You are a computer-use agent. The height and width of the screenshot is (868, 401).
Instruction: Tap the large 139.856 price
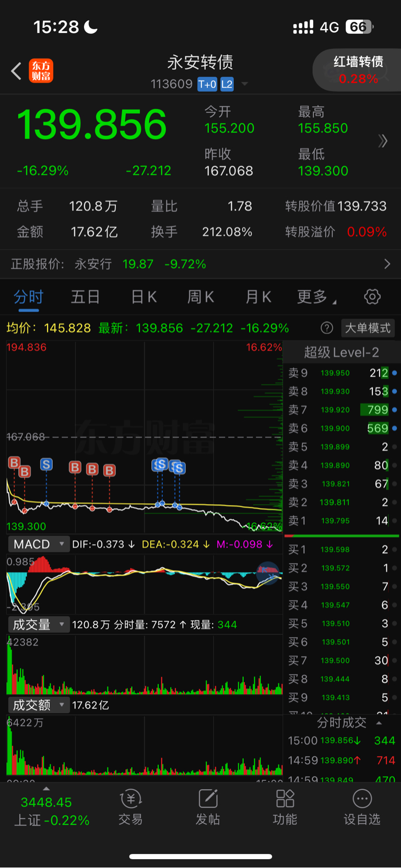click(92, 125)
